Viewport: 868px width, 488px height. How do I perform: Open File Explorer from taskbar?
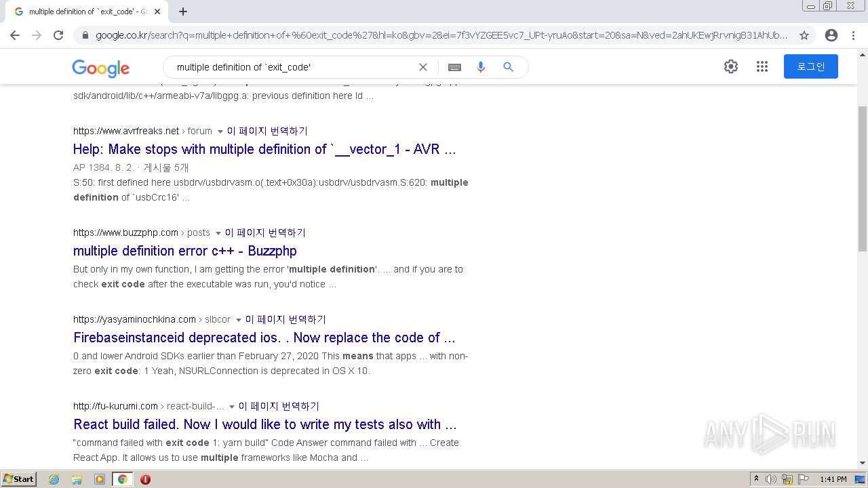point(77,479)
